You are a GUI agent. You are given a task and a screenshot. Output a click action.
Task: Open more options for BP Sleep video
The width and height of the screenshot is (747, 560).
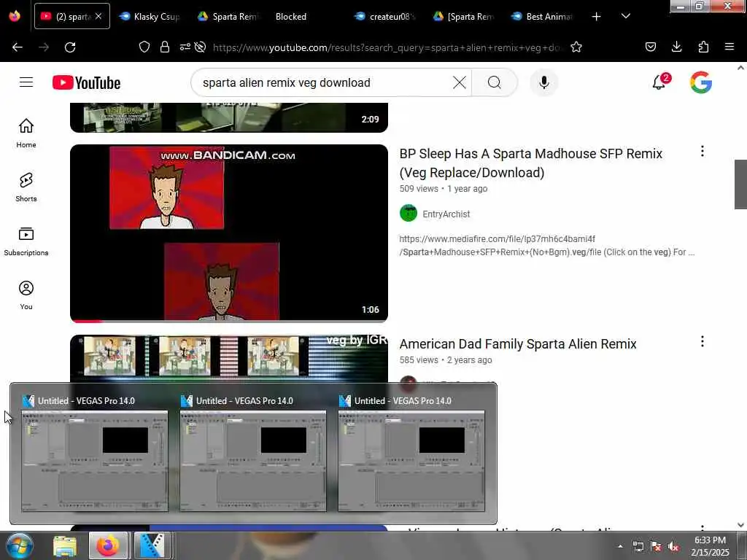[x=703, y=152]
